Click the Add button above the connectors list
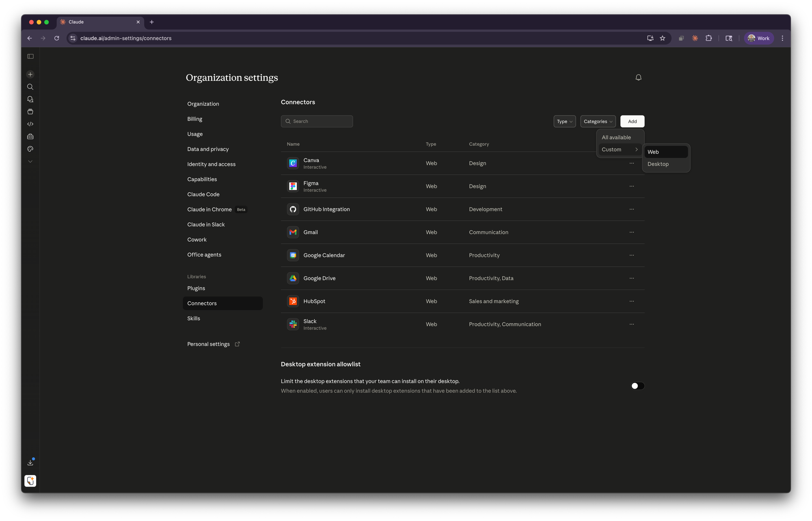This screenshot has width=812, height=521. pyautogui.click(x=632, y=121)
